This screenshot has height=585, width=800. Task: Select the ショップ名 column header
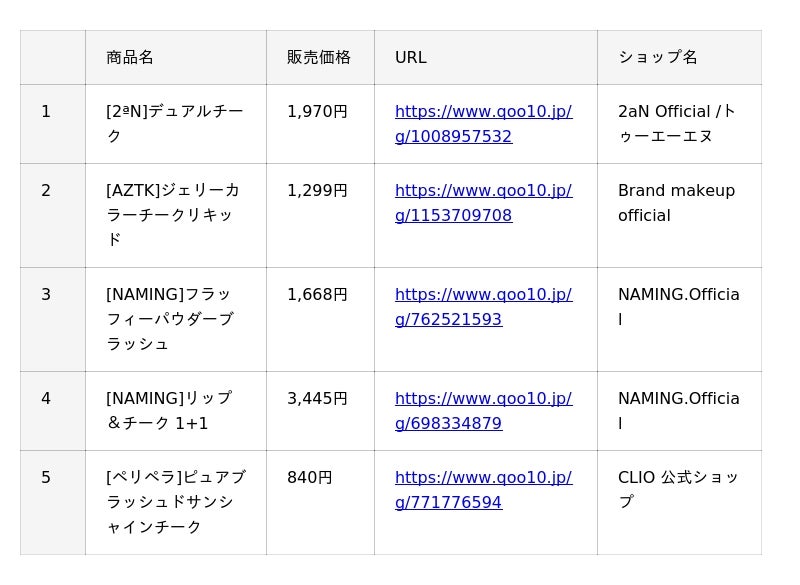click(x=658, y=57)
